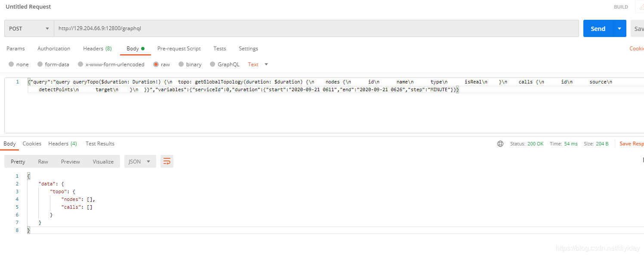
Task: Click the "calls": [] line in response
Action: tap(77, 207)
